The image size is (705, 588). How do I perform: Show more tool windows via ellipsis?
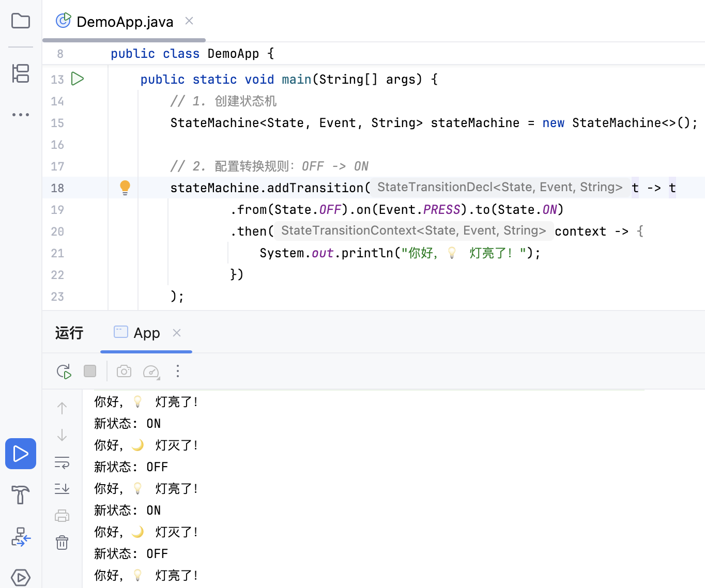point(21,115)
